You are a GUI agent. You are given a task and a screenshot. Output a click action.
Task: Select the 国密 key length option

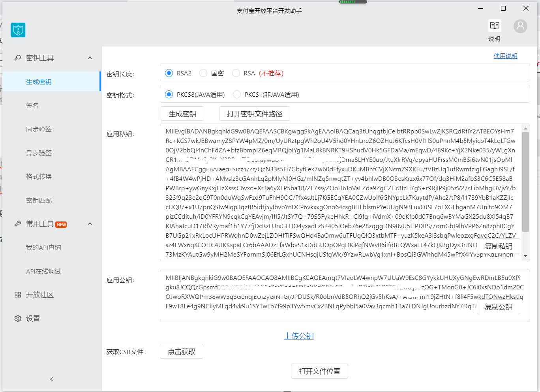click(x=203, y=73)
